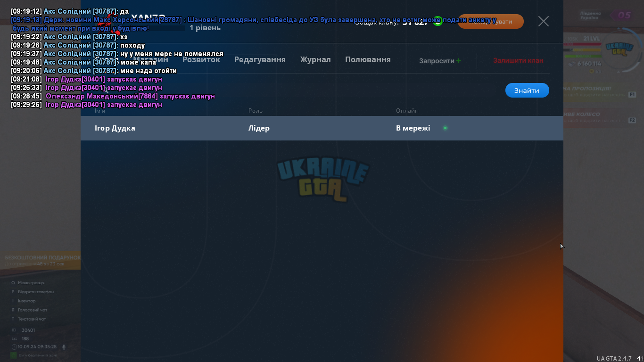Select the Ігор Дудка member row
Viewport: 644px width, 362px height.
[322, 128]
